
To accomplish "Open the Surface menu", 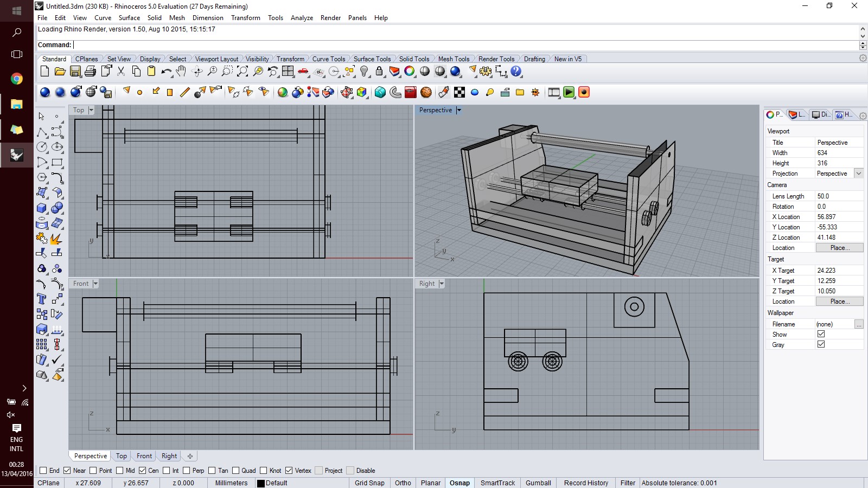I will (x=129, y=18).
